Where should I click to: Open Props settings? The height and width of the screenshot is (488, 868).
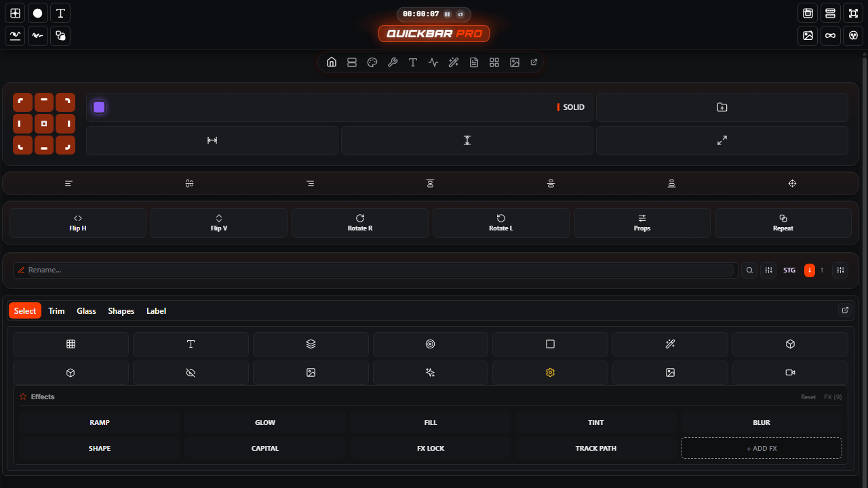(642, 223)
